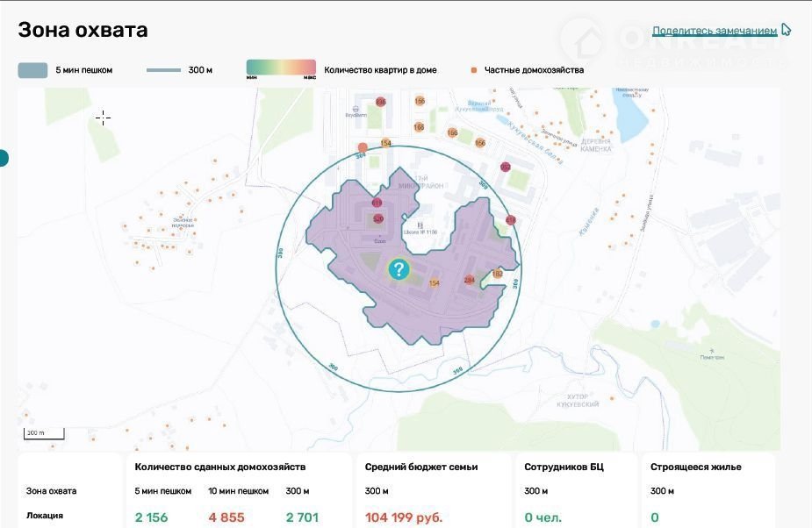This screenshot has width=812, height=528.
Task: Click the question mark location marker
Action: (399, 269)
